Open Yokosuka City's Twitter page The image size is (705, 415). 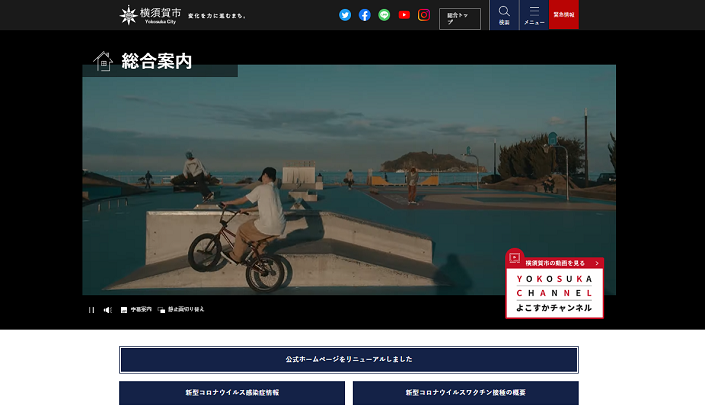click(345, 15)
